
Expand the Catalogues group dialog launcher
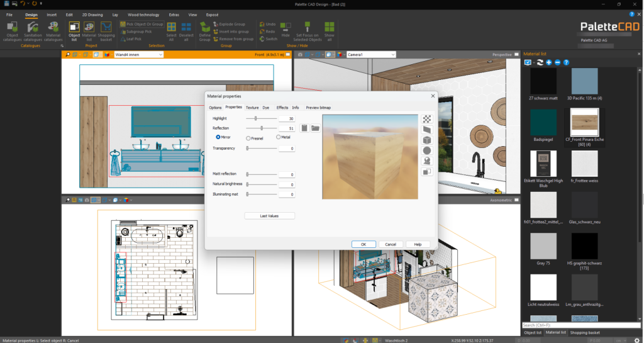click(x=62, y=46)
